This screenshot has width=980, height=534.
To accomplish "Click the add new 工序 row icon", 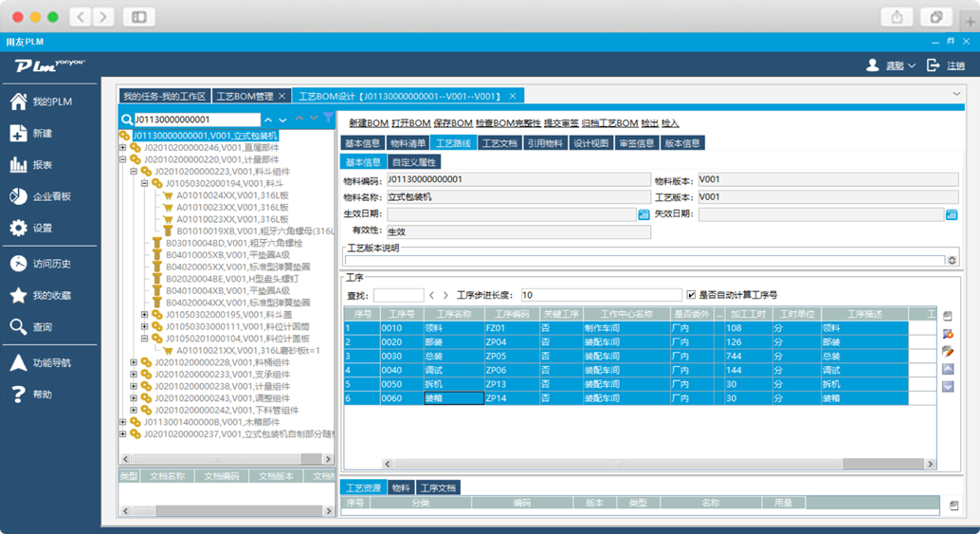I will coord(948,317).
